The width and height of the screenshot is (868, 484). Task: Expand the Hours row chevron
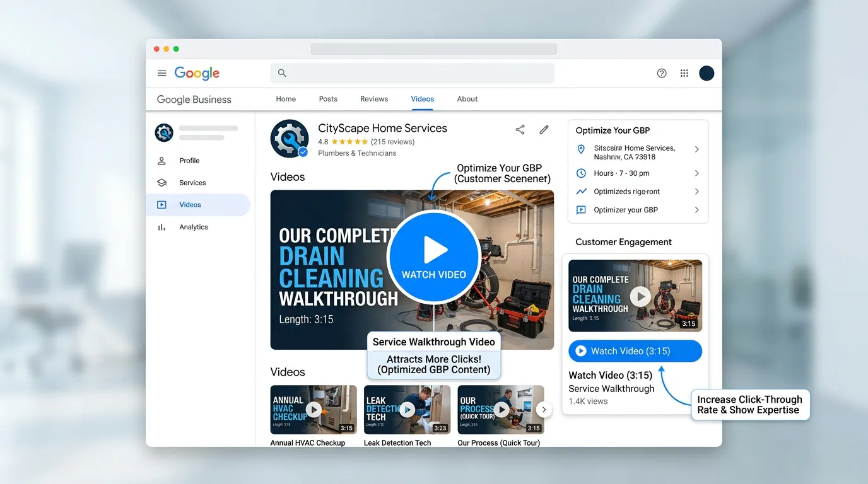697,173
